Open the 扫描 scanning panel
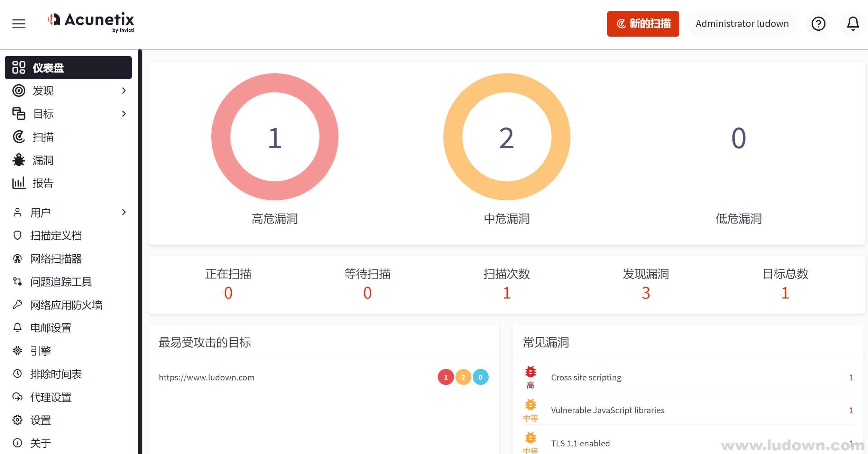Screen dimensions: 868x454 (43, 136)
